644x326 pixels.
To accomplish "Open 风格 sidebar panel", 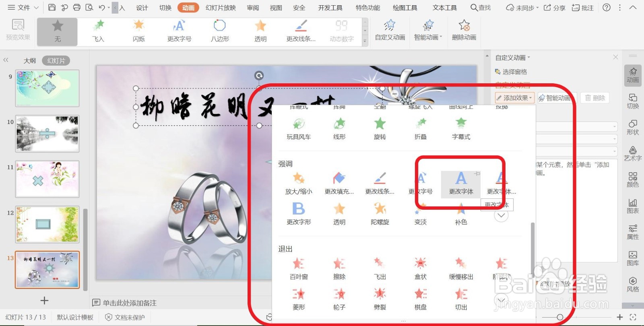I will [x=633, y=284].
